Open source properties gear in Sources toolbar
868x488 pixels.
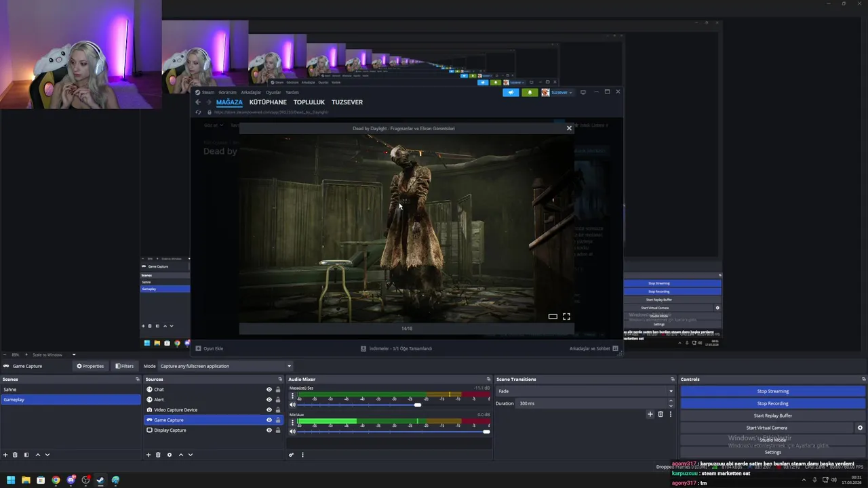coord(170,455)
